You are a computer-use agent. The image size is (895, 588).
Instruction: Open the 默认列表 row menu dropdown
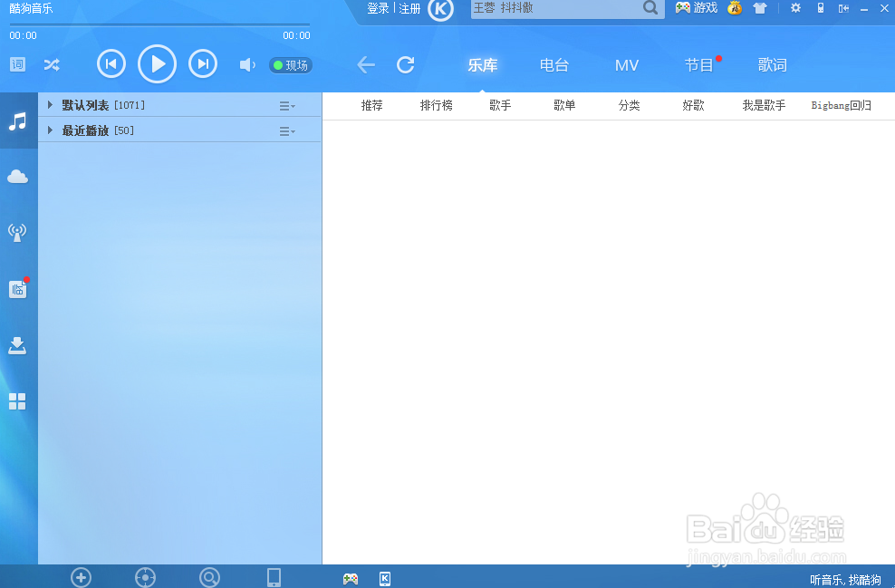[287, 106]
